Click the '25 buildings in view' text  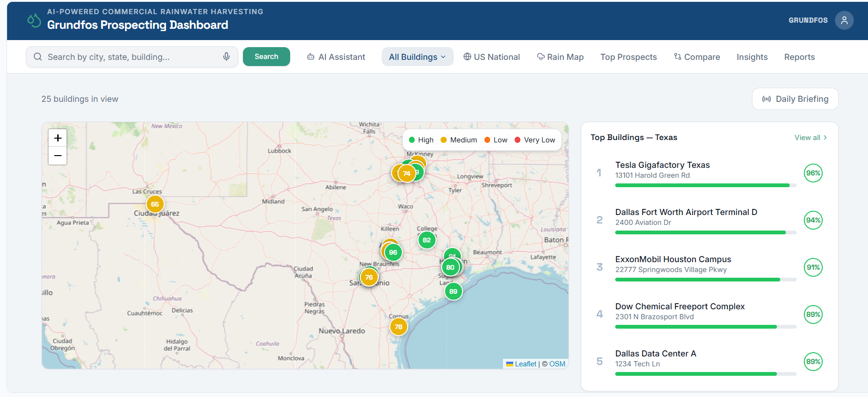point(80,99)
